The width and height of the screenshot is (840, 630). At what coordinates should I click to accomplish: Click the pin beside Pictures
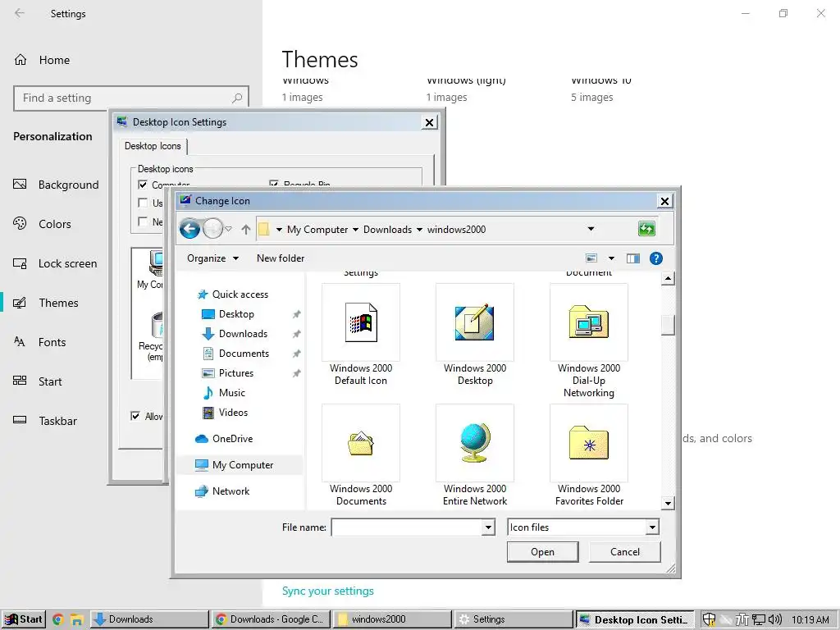(296, 373)
